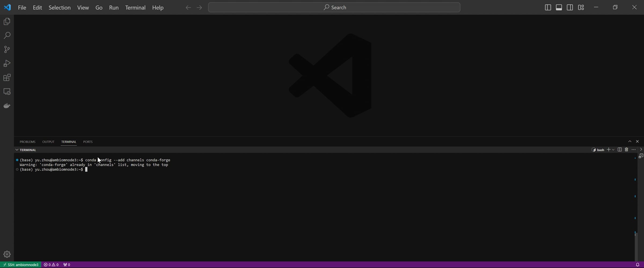Image resolution: width=644 pixels, height=268 pixels.
Task: Open notifications bell in status bar
Action: pos(638,265)
